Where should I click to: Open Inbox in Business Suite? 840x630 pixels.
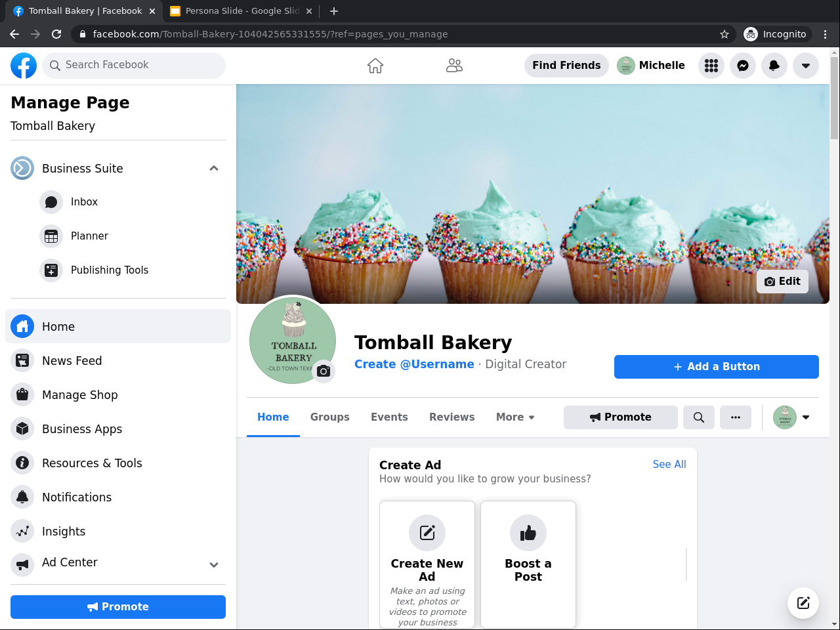coord(84,202)
